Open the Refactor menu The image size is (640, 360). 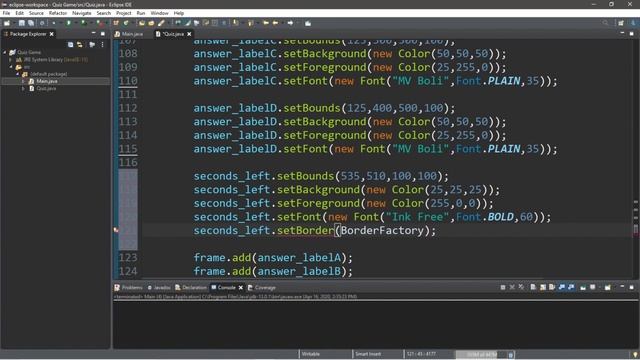[x=58, y=13]
